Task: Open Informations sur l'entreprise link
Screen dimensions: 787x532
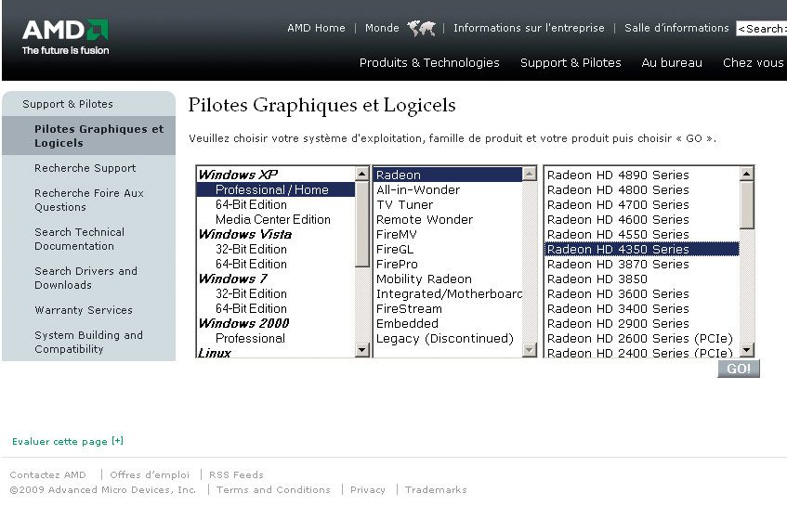Action: (529, 28)
